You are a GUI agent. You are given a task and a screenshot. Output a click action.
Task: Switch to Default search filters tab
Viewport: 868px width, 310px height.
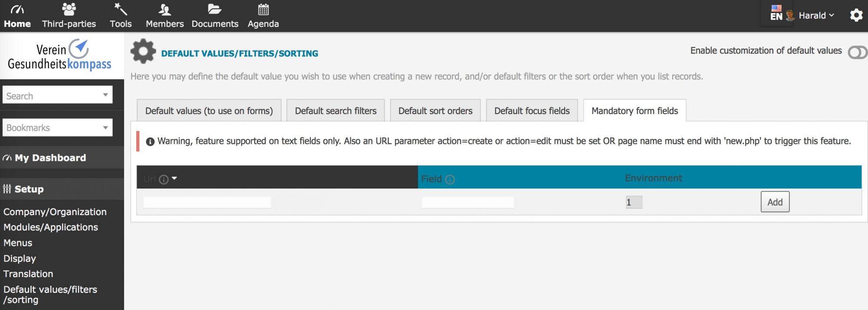(335, 111)
